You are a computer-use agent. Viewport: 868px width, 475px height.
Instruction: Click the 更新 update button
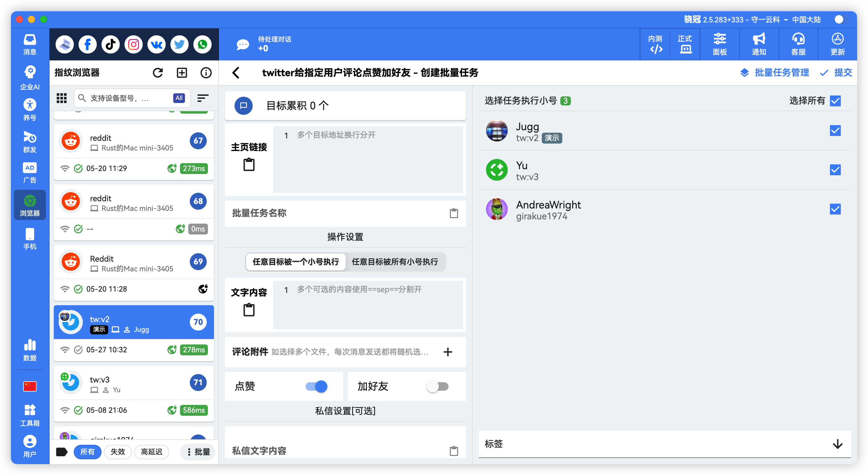837,44
